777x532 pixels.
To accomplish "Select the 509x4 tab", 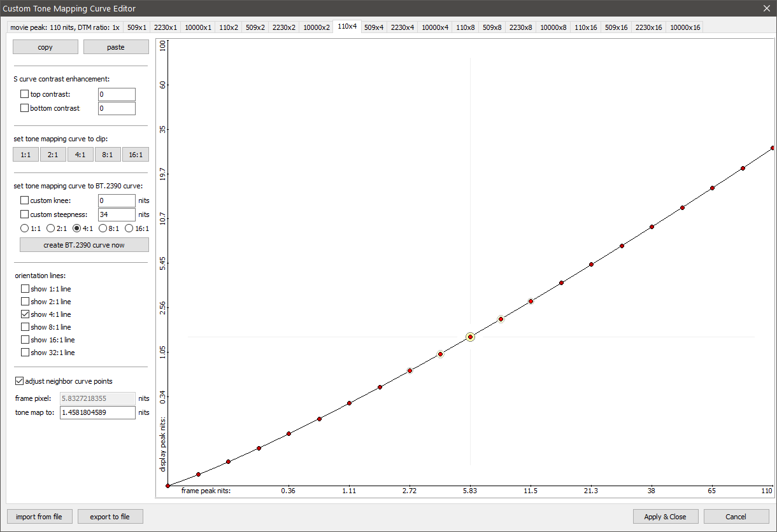I will 374,27.
